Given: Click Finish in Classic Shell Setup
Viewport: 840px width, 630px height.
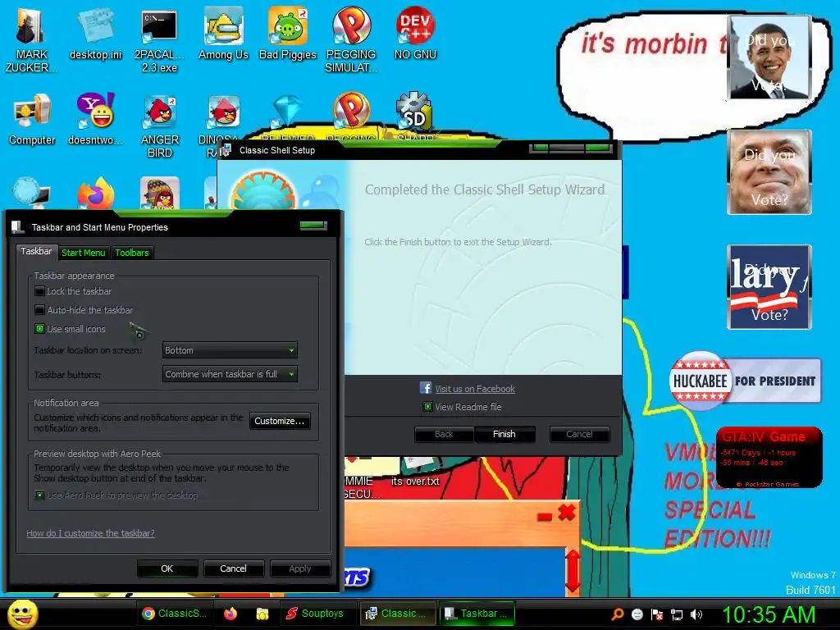Looking at the screenshot, I should click(504, 434).
